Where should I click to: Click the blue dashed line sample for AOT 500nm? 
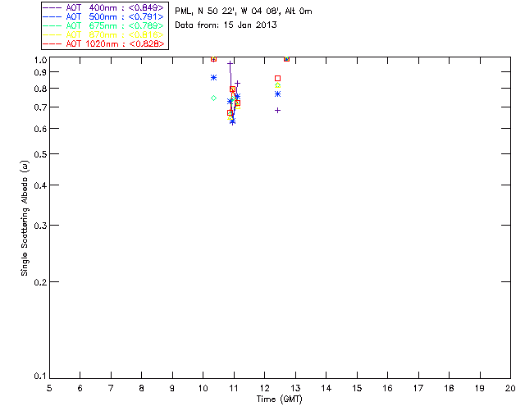point(52,16)
